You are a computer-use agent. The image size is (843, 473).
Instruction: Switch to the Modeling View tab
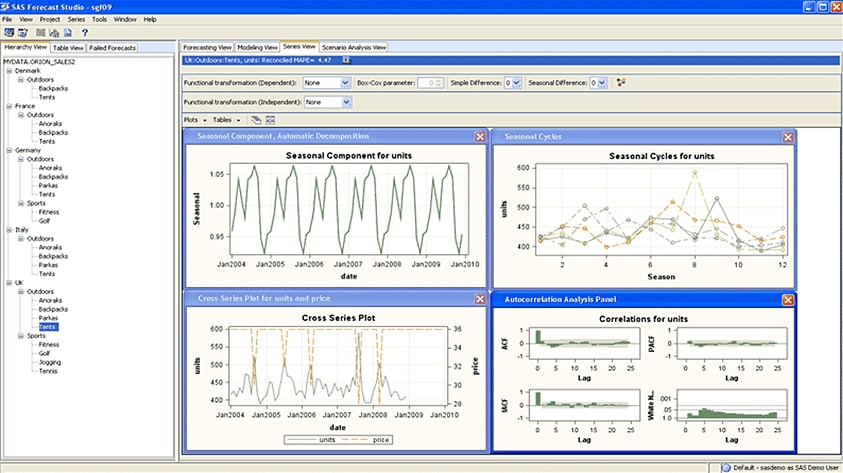tap(258, 47)
